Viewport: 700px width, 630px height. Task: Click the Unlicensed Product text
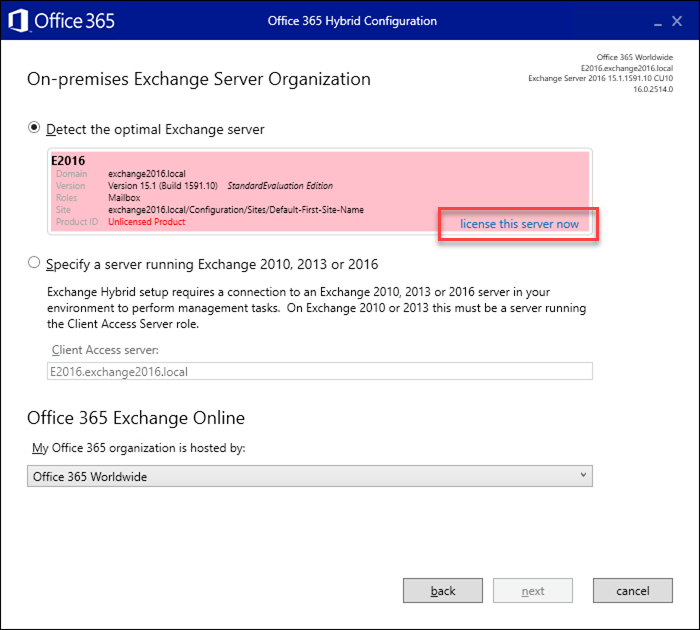tap(146, 222)
